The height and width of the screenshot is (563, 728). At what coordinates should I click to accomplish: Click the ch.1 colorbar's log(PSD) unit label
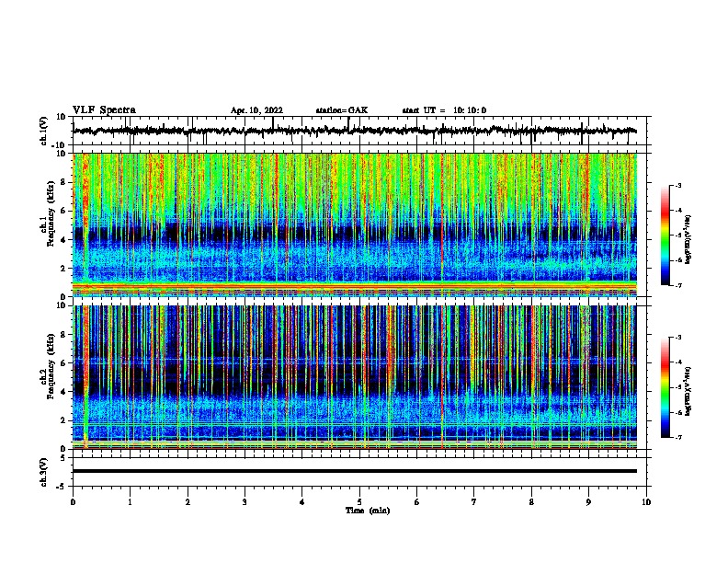point(688,240)
